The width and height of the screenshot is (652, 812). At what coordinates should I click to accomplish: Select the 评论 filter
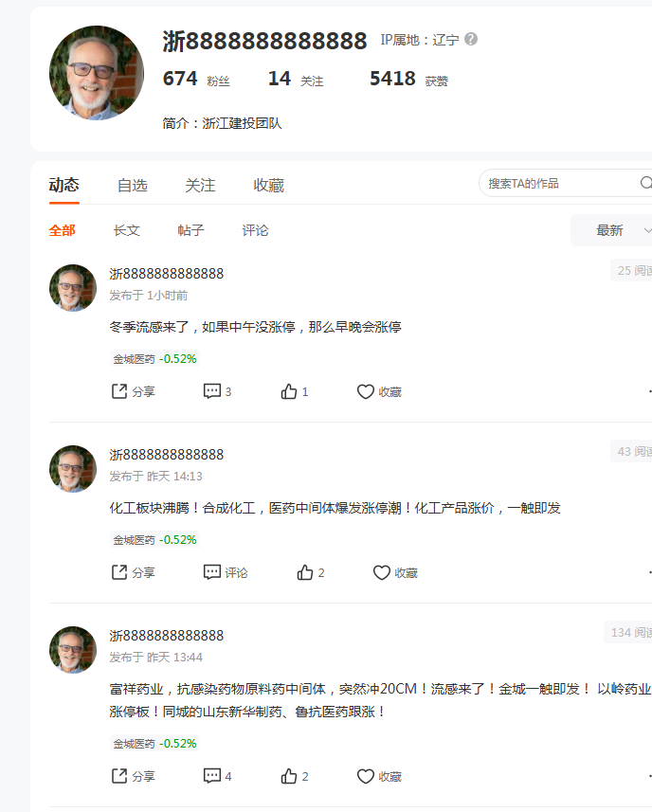point(255,230)
